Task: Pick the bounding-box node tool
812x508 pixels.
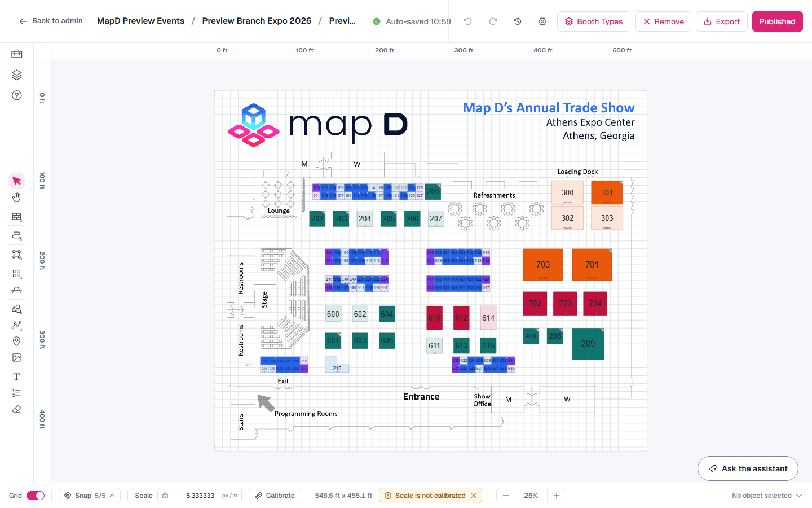Action: (x=16, y=255)
